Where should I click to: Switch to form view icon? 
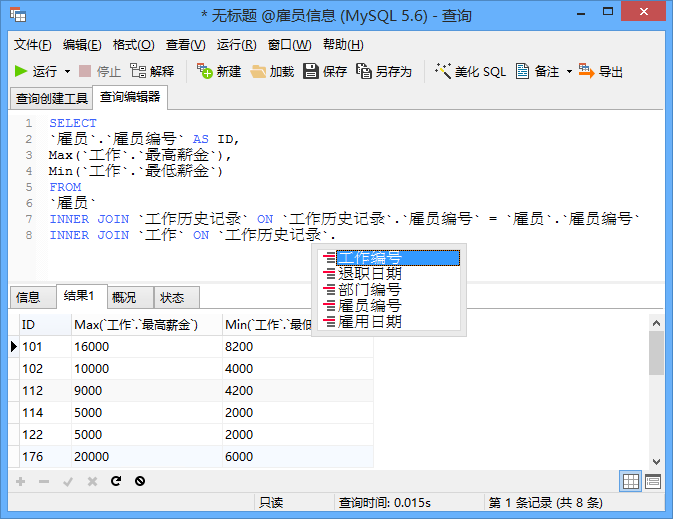click(x=652, y=481)
